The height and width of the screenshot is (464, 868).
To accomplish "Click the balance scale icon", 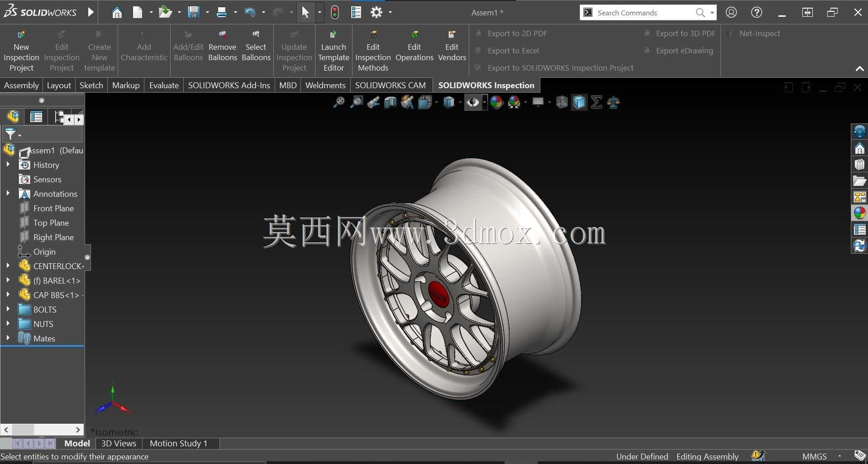I will tap(614, 103).
